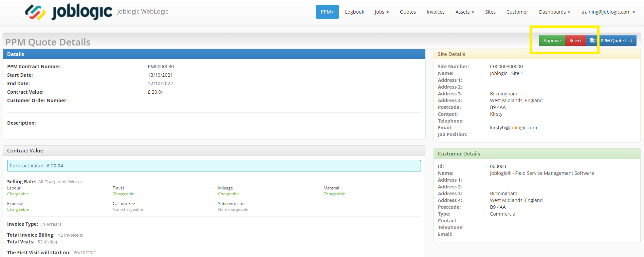The image size is (644, 257).
Task: Click Material Chargeable status
Action: click(334, 194)
